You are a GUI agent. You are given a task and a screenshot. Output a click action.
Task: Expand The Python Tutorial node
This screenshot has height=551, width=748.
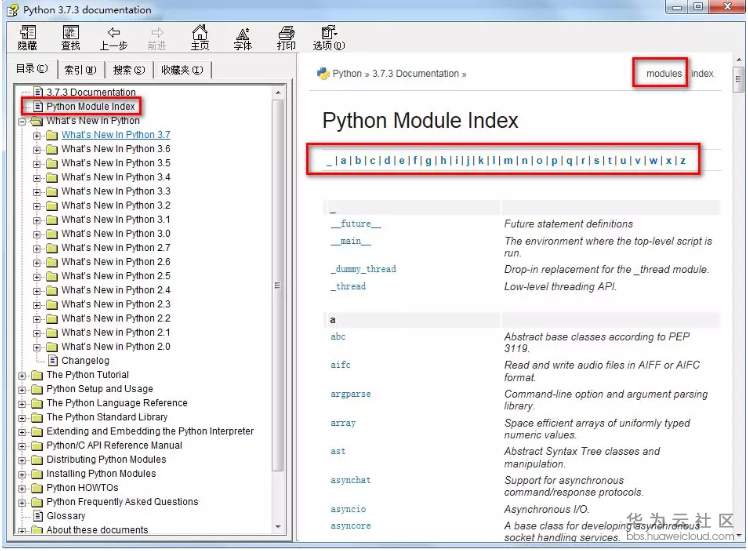[22, 375]
